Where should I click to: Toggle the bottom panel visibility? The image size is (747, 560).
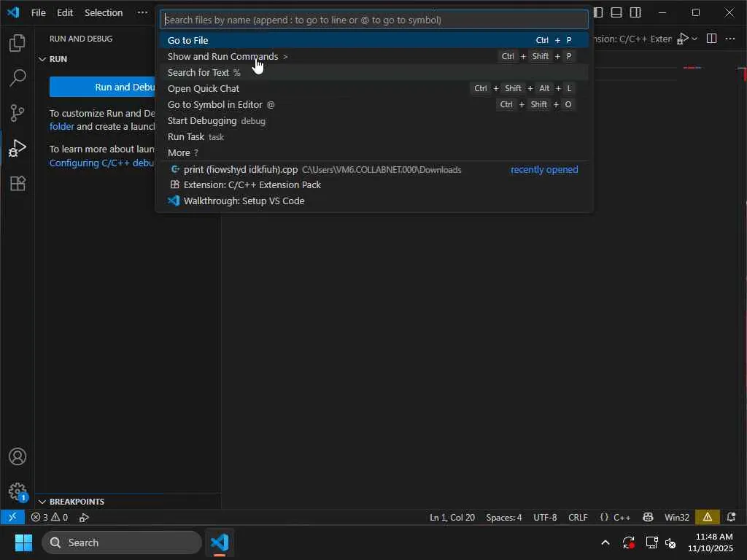point(616,12)
